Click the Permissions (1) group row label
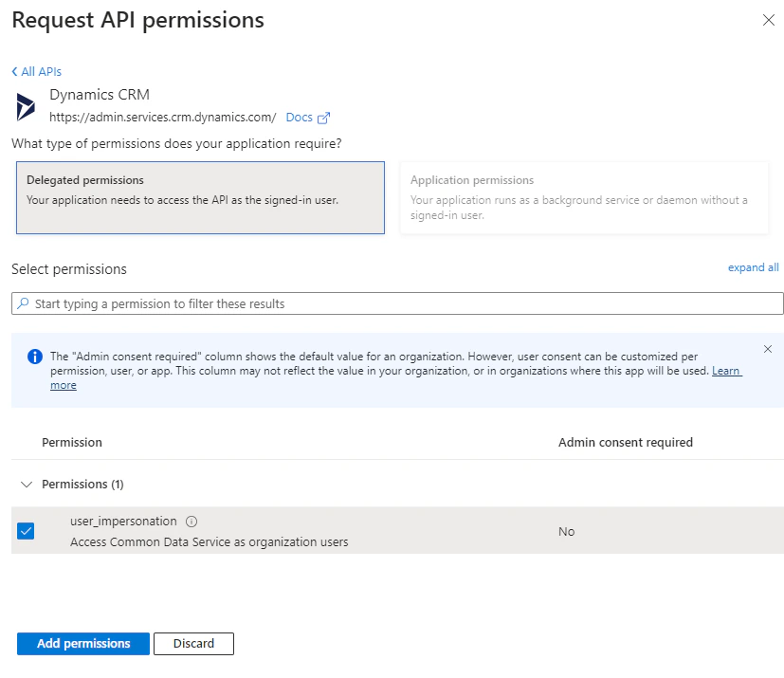This screenshot has height=678, width=784. (82, 484)
